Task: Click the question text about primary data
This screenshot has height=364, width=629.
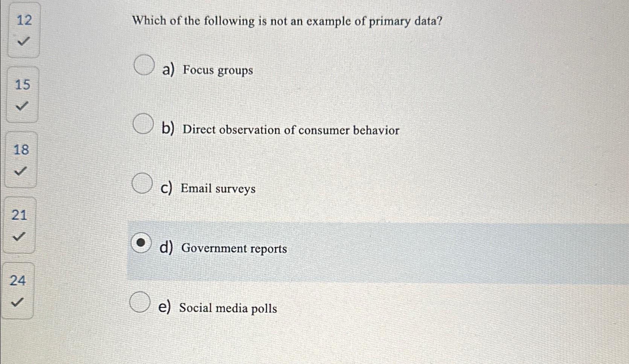Action: [x=288, y=21]
